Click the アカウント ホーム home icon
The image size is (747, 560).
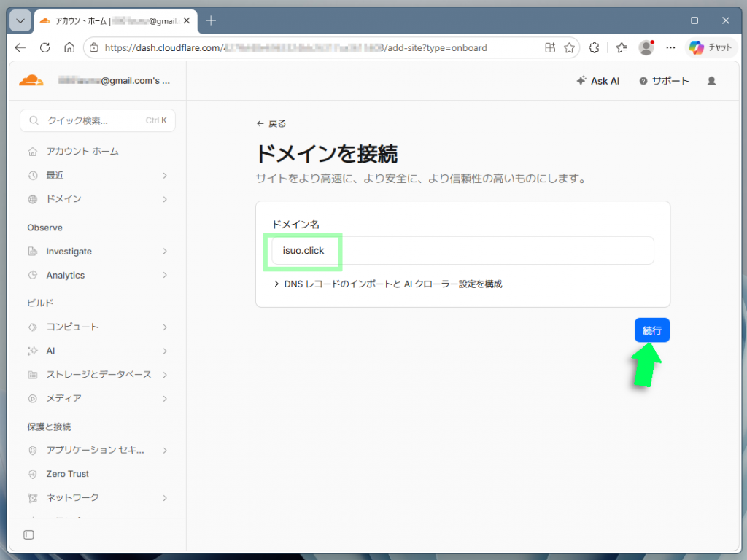[x=32, y=152]
